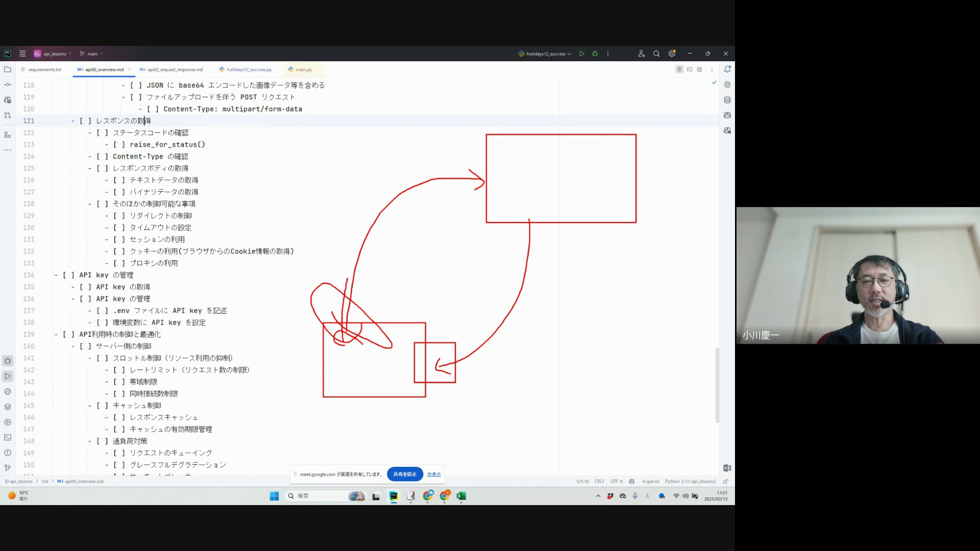
Task: Switch to the api02_request_response.md tab
Action: click(x=175, y=69)
